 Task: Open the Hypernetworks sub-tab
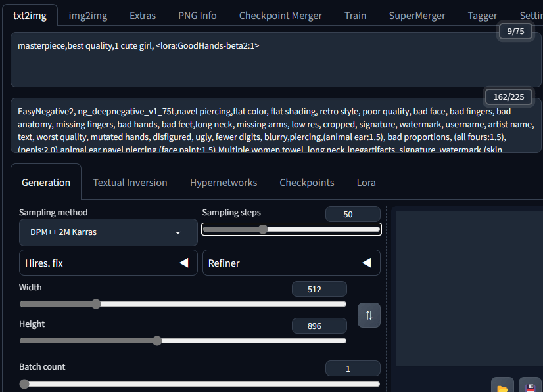click(x=224, y=183)
